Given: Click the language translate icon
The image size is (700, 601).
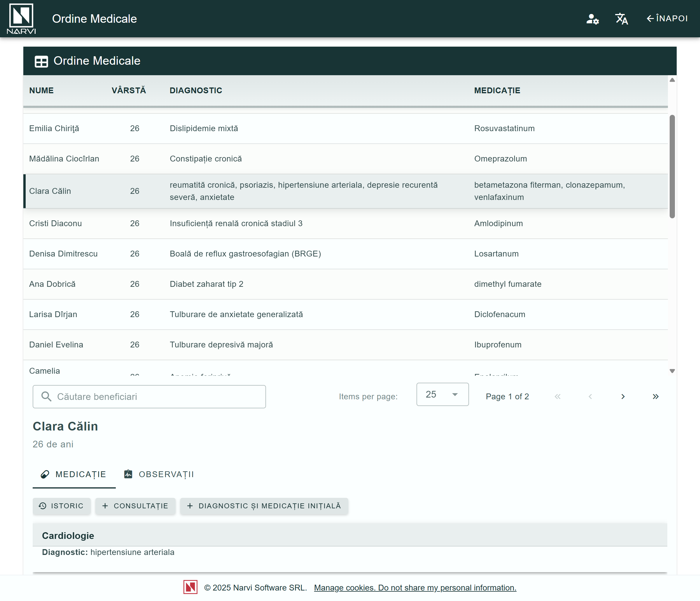Looking at the screenshot, I should coord(621,19).
